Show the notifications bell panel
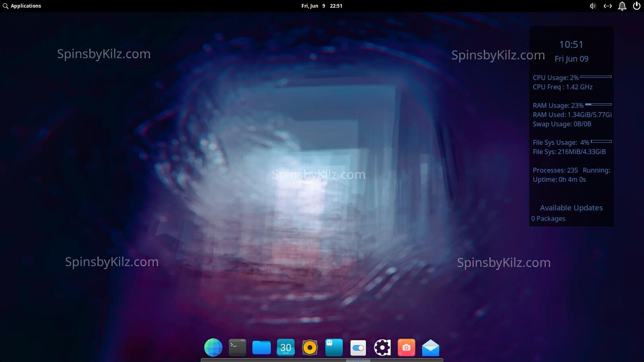Screen dimensions: 644x362 622,6
